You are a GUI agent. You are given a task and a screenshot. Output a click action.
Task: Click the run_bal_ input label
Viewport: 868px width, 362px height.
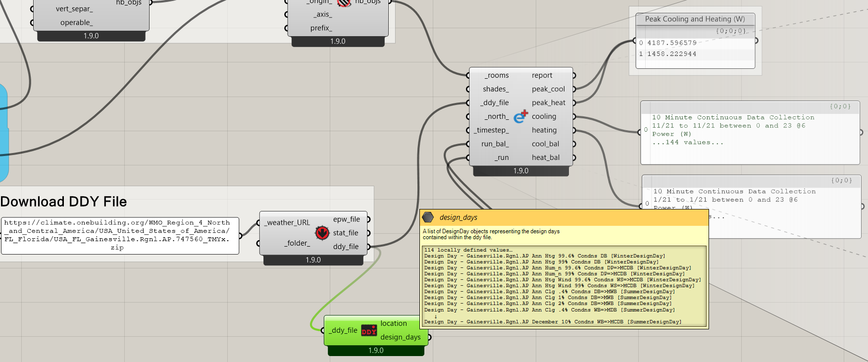tap(495, 144)
